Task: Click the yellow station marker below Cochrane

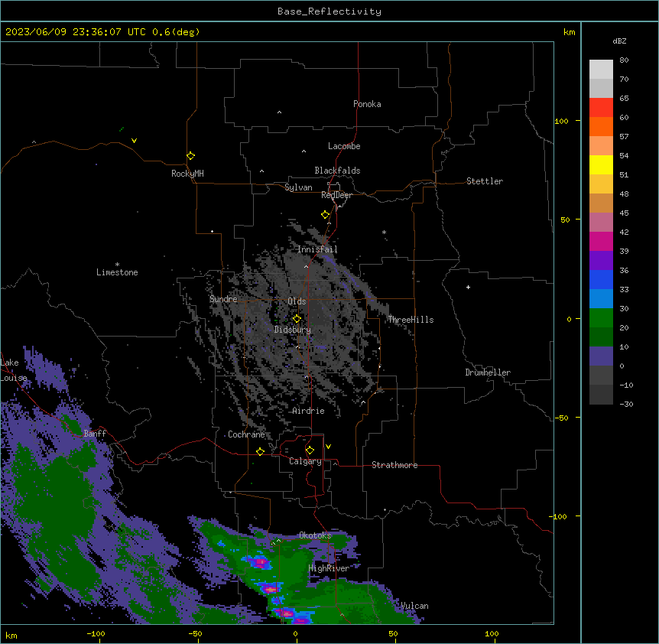Action: tap(260, 451)
